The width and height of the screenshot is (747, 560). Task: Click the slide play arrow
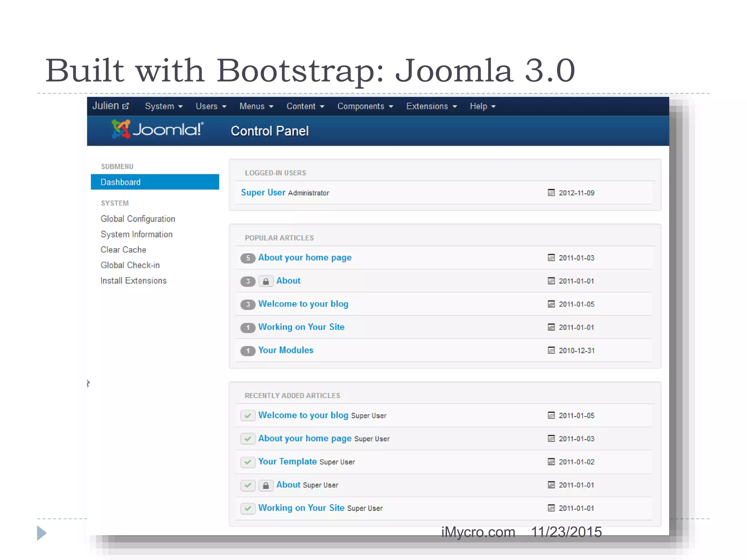42,533
